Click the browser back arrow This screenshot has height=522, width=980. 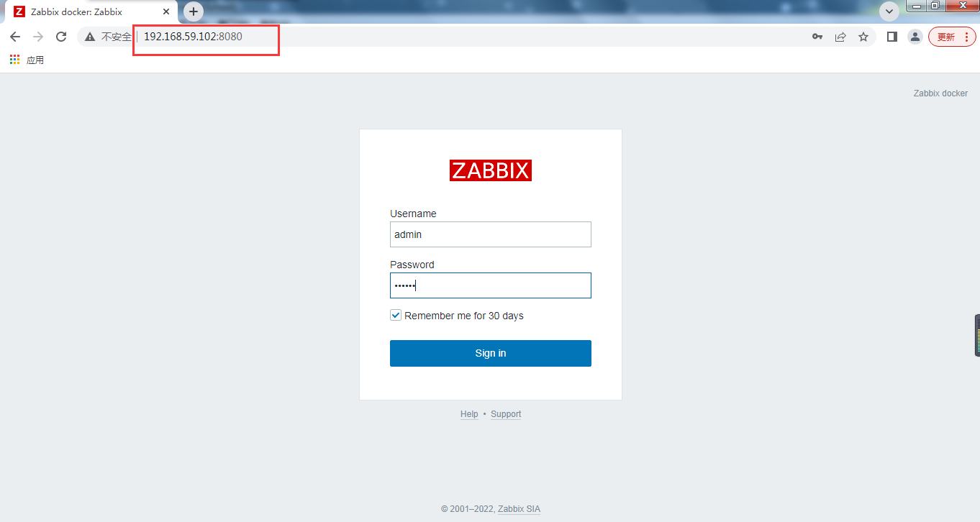click(15, 37)
